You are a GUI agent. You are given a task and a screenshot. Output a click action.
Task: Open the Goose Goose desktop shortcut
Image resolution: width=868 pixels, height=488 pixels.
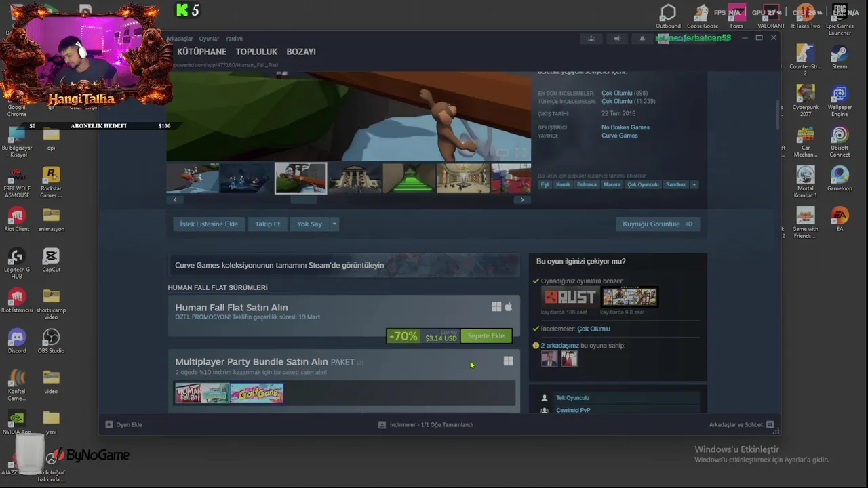[x=702, y=16]
